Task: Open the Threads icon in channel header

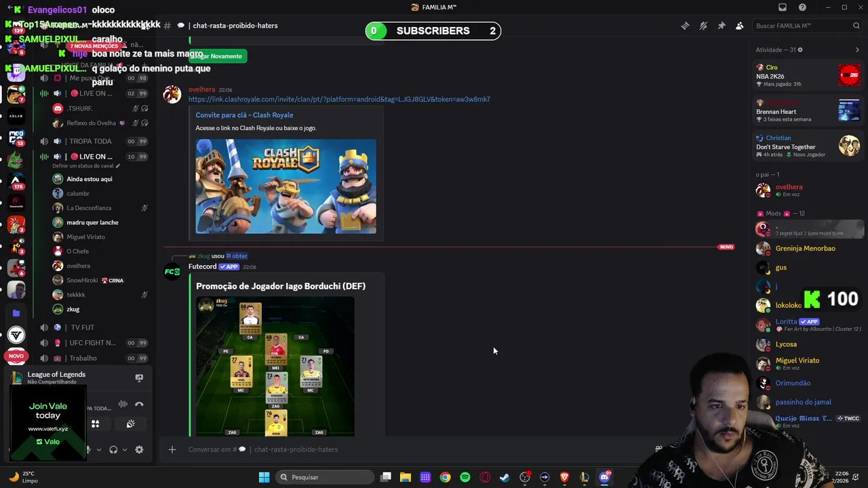Action: coord(685,26)
